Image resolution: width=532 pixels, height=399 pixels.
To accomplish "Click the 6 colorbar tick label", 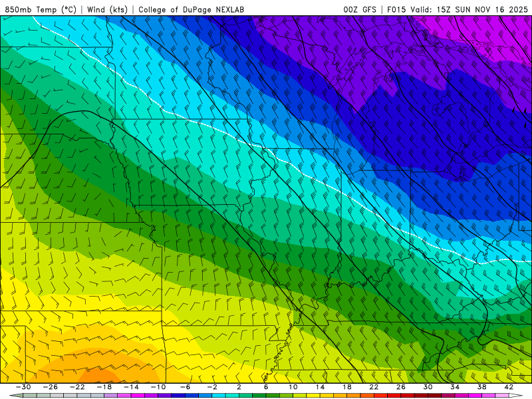I will pos(266,387).
